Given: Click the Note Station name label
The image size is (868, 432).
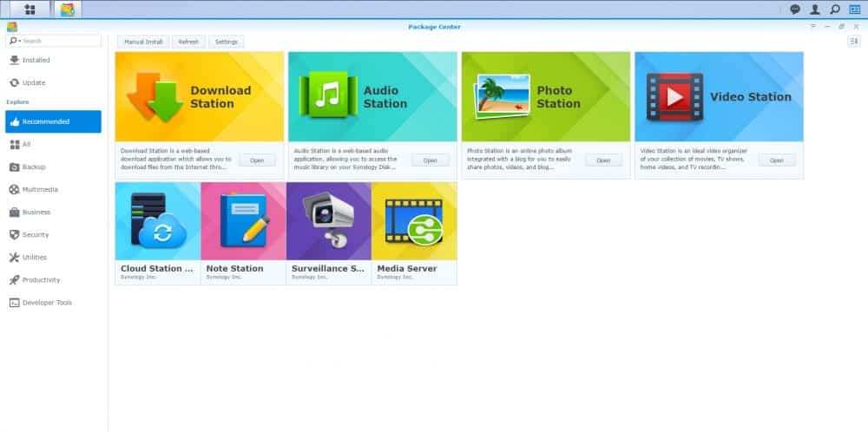Looking at the screenshot, I should point(234,268).
